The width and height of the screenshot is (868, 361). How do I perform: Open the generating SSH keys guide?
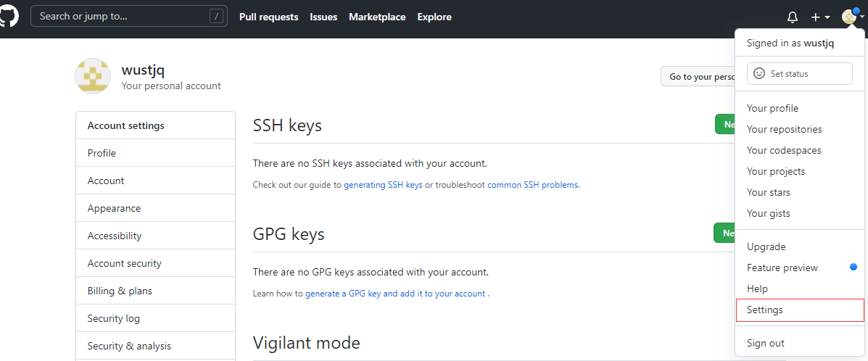[383, 185]
